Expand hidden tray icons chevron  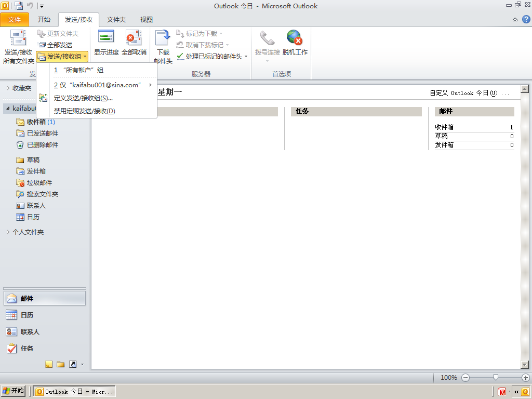(x=516, y=392)
